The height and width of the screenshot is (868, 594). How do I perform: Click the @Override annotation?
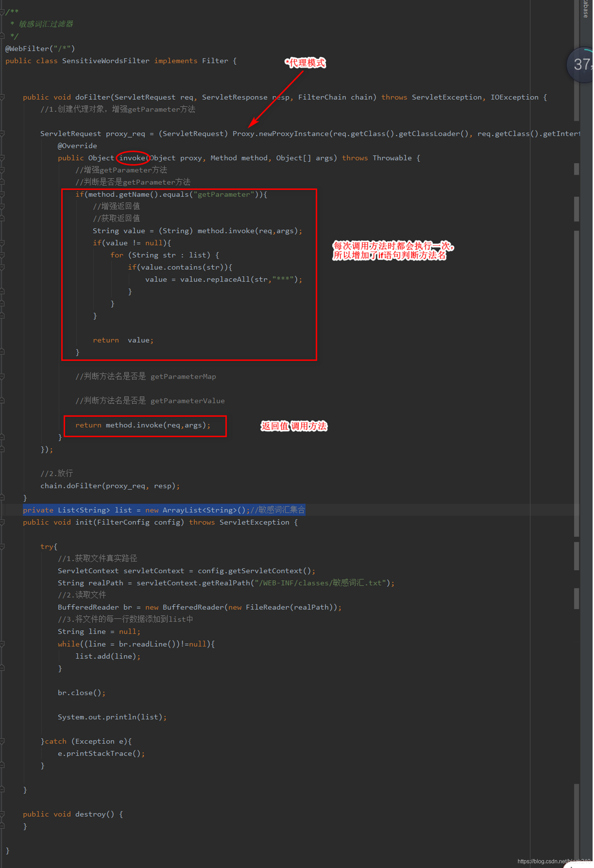coord(77,146)
